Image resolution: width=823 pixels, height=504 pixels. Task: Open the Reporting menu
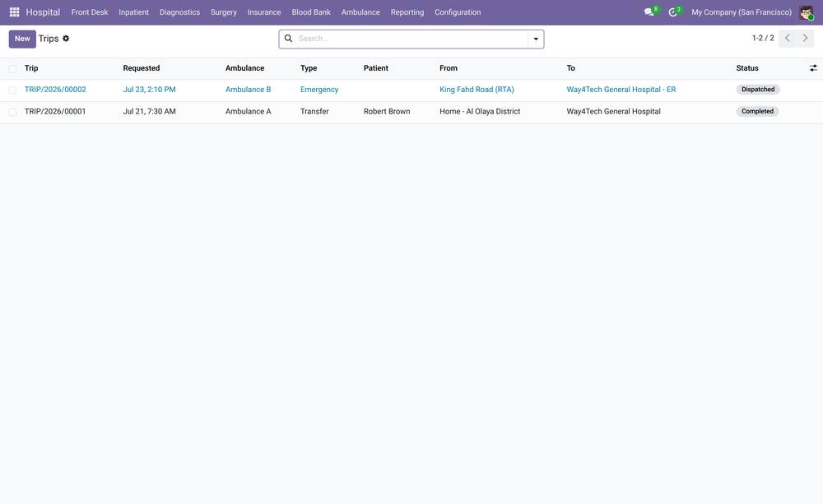(x=407, y=12)
